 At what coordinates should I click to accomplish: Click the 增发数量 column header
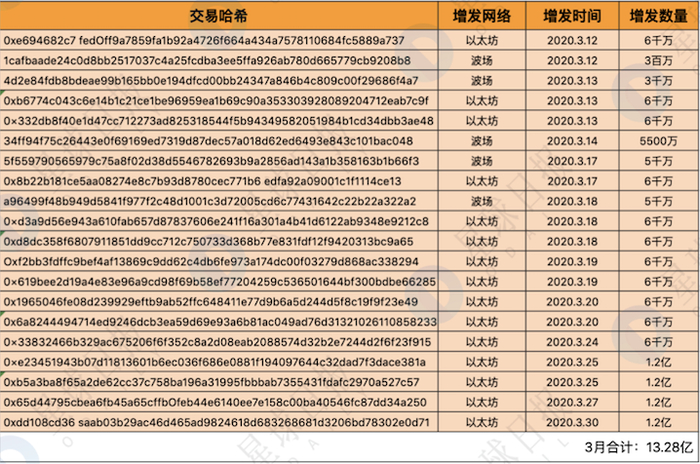658,17
